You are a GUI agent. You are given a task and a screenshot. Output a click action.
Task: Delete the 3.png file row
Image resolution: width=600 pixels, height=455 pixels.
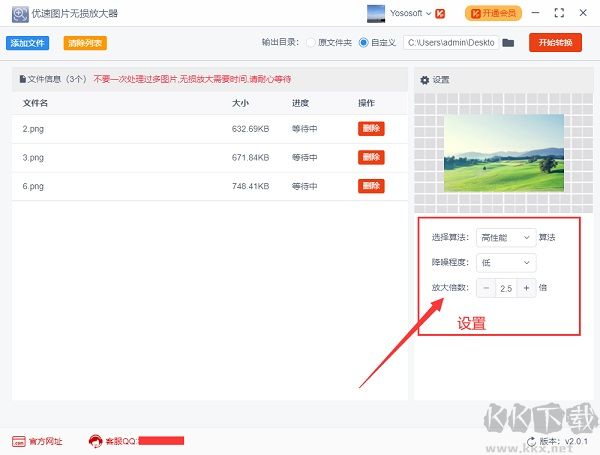click(371, 157)
